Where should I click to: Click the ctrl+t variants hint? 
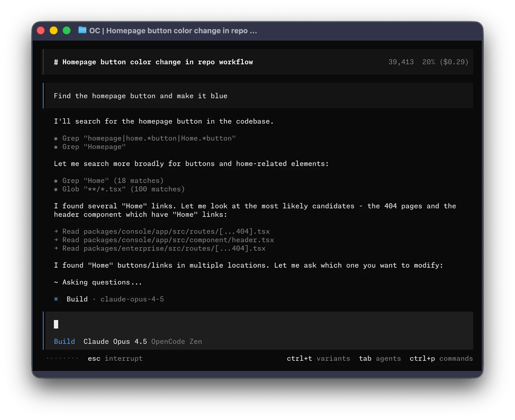pos(318,359)
